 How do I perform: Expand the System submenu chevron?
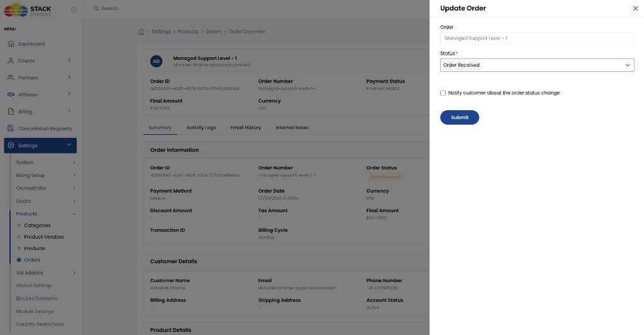click(74, 162)
